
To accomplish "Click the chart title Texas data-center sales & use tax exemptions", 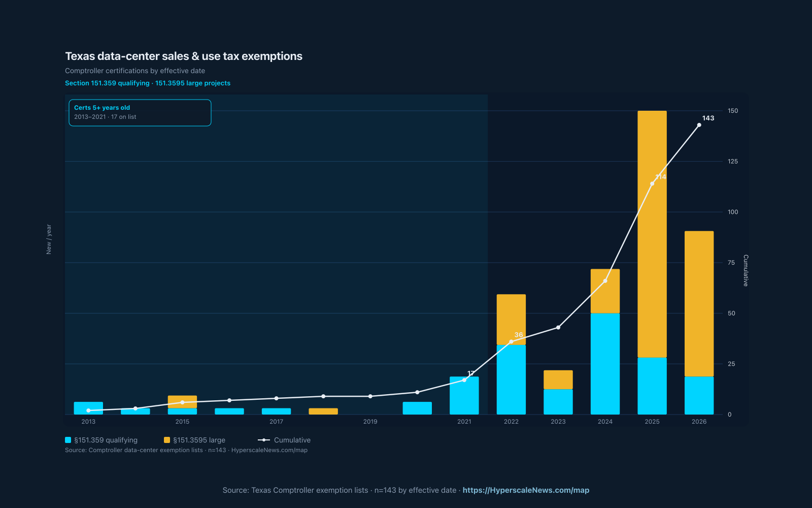I will point(184,56).
